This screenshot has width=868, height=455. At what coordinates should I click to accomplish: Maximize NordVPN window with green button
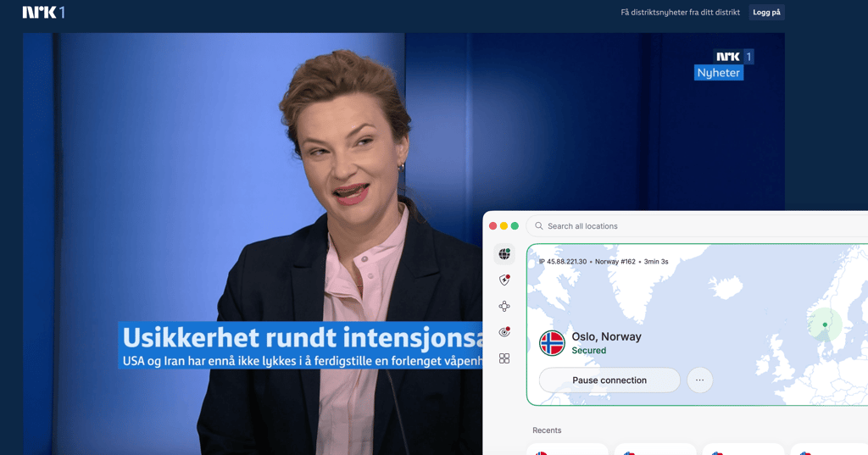[x=515, y=226]
